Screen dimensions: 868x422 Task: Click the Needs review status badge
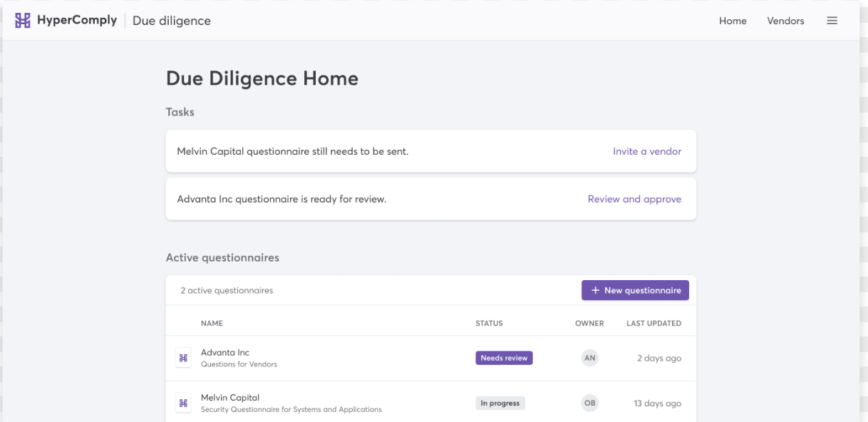coord(504,358)
